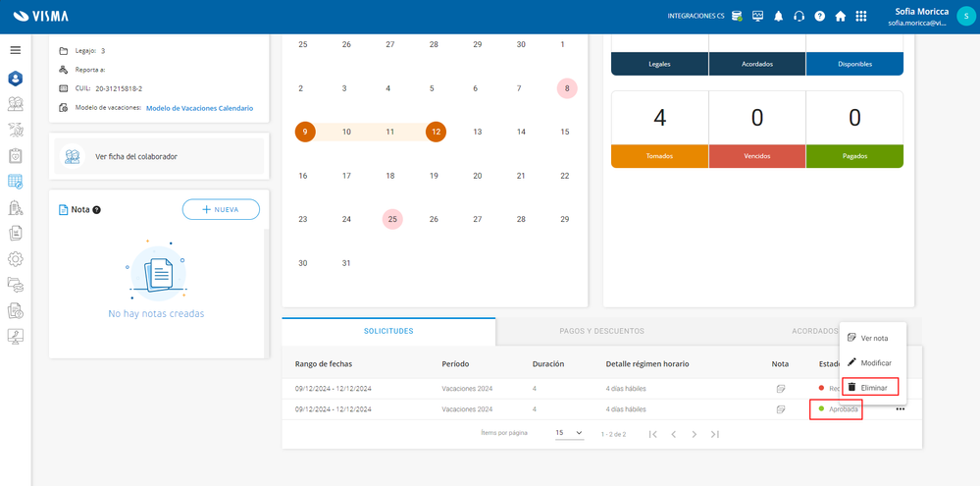Open the documents payment icon in the sidebar
The image size is (980, 486).
(x=16, y=309)
